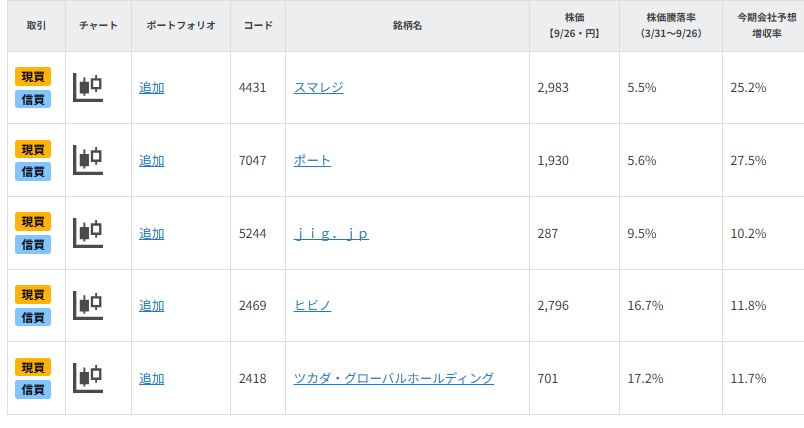The image size is (804, 428).
Task: Click 信買 button for jig.jp
Action: [x=33, y=244]
